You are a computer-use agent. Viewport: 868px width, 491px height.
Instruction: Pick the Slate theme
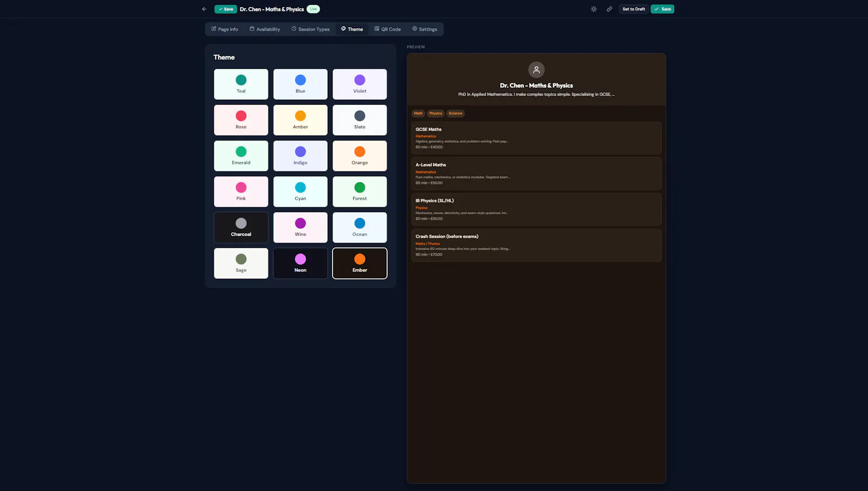click(x=360, y=120)
